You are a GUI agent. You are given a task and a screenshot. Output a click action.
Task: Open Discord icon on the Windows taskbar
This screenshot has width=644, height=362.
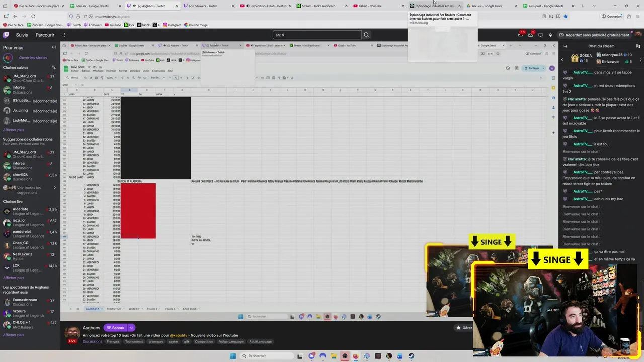pos(311,356)
